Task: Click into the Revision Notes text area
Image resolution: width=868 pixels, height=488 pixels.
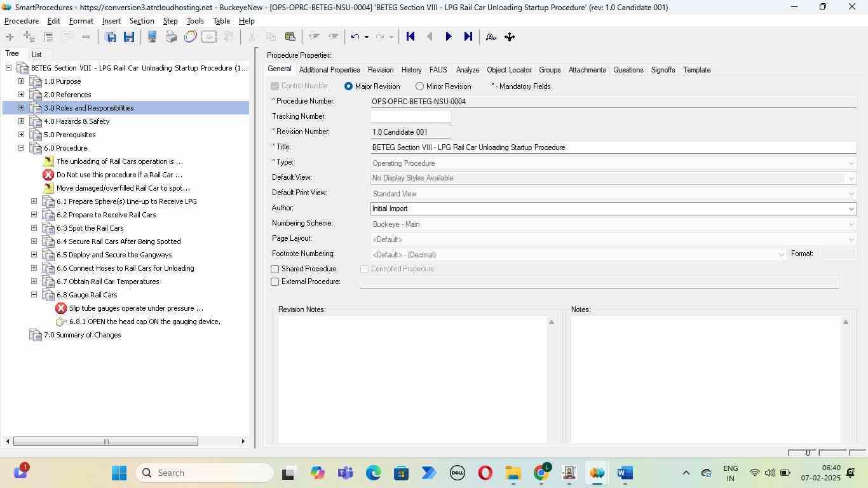Action: coord(412,379)
